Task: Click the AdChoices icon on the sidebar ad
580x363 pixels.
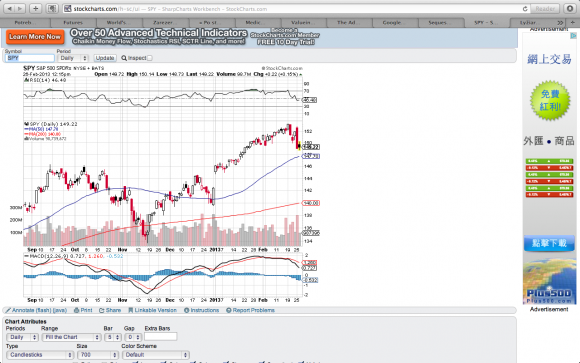Action: coord(573,36)
